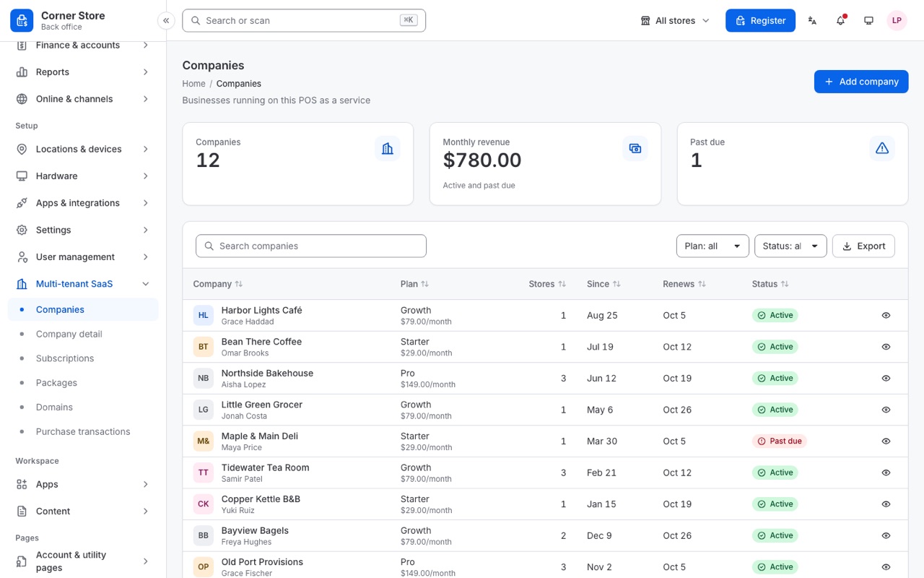Open Purchase transactions in sidebar
This screenshot has height=578, width=924.
pos(83,431)
